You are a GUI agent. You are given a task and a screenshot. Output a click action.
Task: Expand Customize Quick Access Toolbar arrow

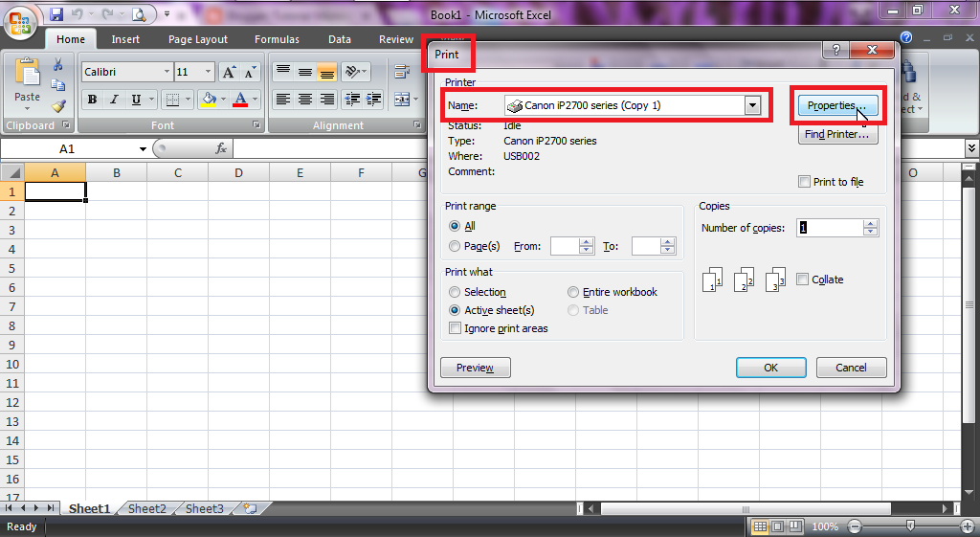tap(167, 13)
